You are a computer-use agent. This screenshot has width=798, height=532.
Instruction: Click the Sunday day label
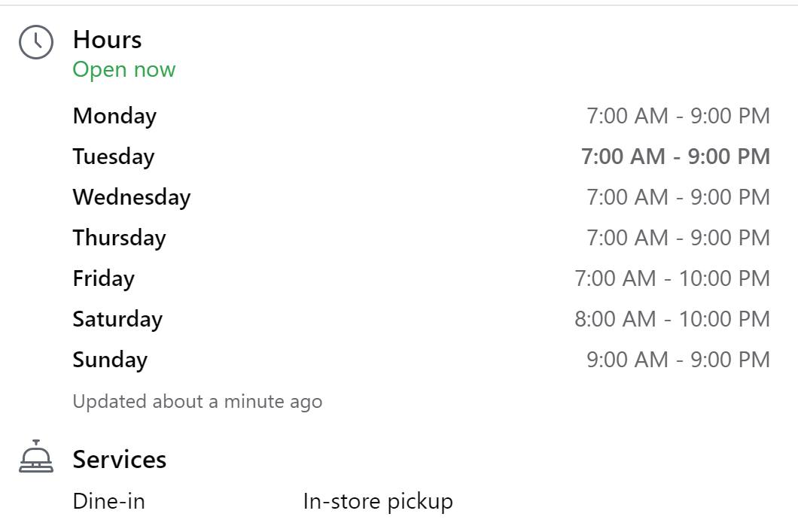tap(109, 360)
